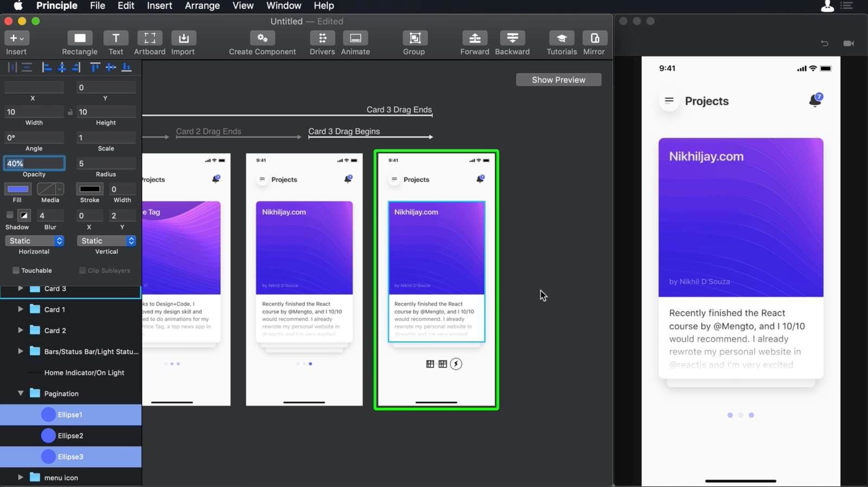
Task: Open the Horizontal Static dropdown
Action: coord(35,241)
